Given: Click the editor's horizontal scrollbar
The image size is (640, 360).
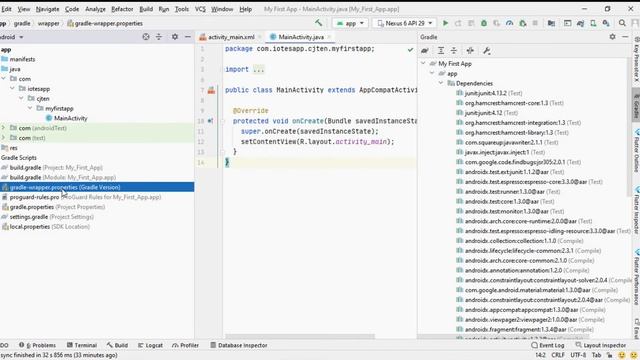Looking at the screenshot, I should pyautogui.click(x=300, y=337).
